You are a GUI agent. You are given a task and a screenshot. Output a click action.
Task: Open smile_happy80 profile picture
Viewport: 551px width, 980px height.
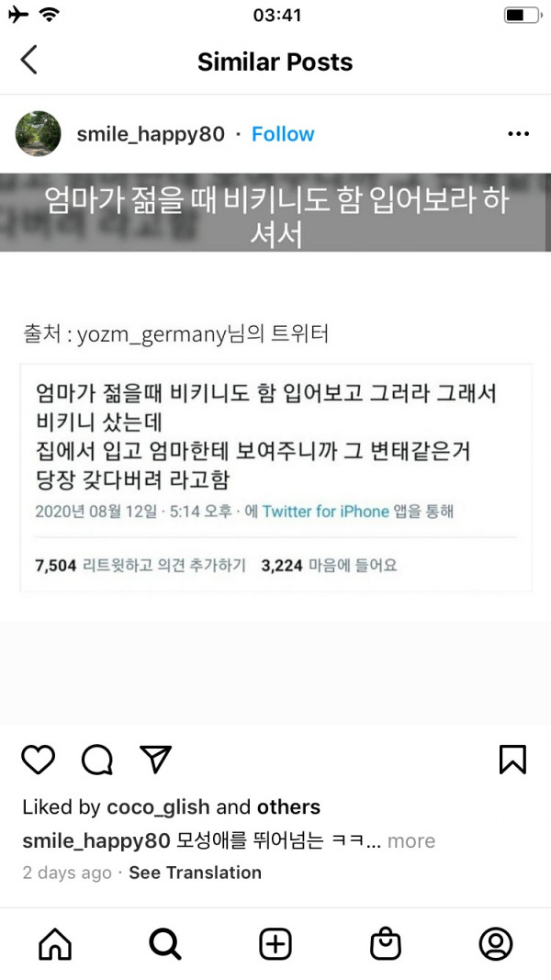tap(38, 134)
